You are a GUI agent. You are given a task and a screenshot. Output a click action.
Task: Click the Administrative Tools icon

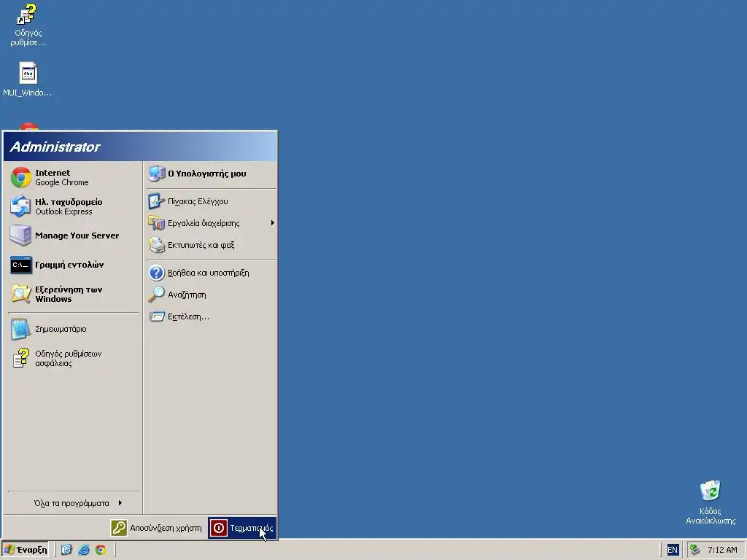tap(156, 223)
